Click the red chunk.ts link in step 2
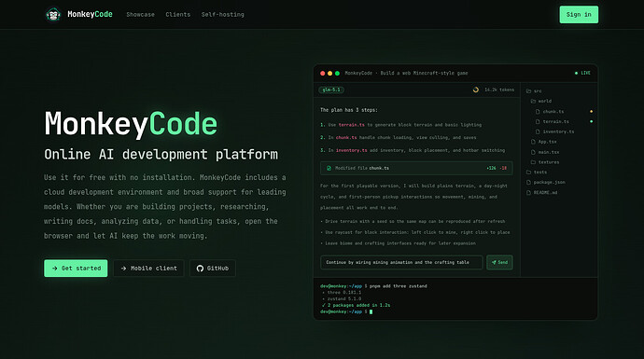Screen dimensions: 644x359 (346, 137)
